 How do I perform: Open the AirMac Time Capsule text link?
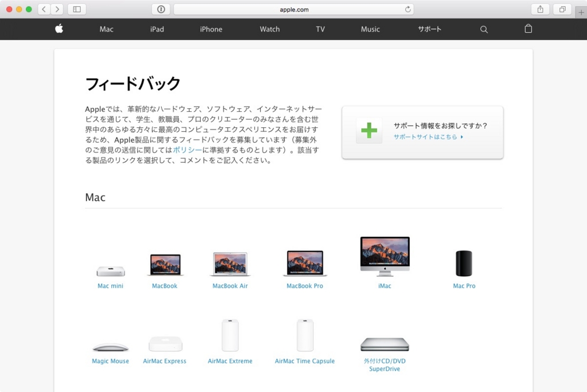[305, 361]
